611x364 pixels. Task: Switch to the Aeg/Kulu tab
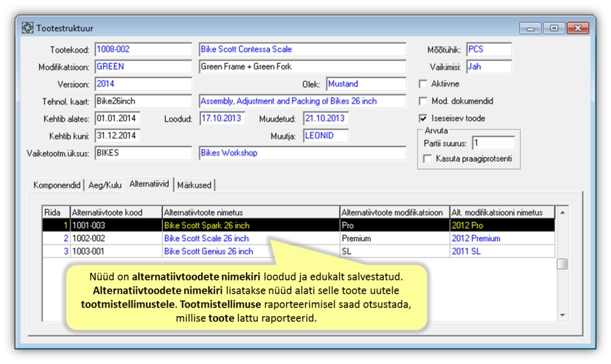click(104, 185)
